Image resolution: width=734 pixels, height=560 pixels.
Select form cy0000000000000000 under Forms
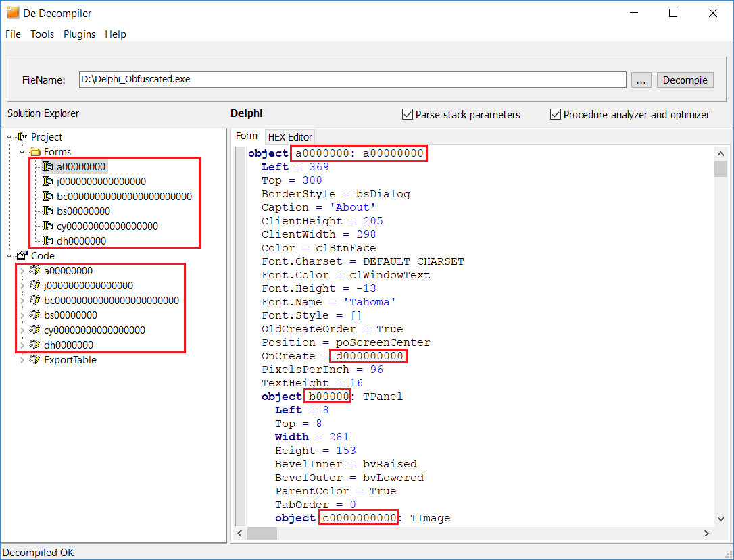click(107, 226)
